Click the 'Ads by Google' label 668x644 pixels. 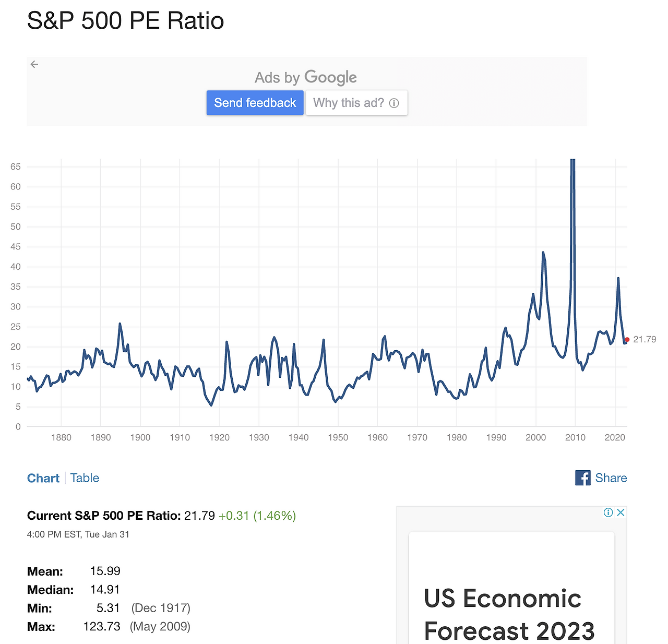[x=306, y=78]
